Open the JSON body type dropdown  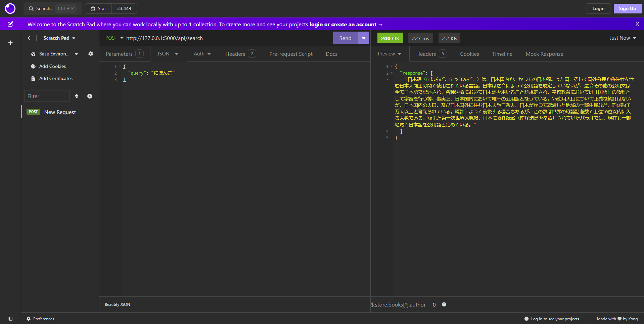(168, 54)
